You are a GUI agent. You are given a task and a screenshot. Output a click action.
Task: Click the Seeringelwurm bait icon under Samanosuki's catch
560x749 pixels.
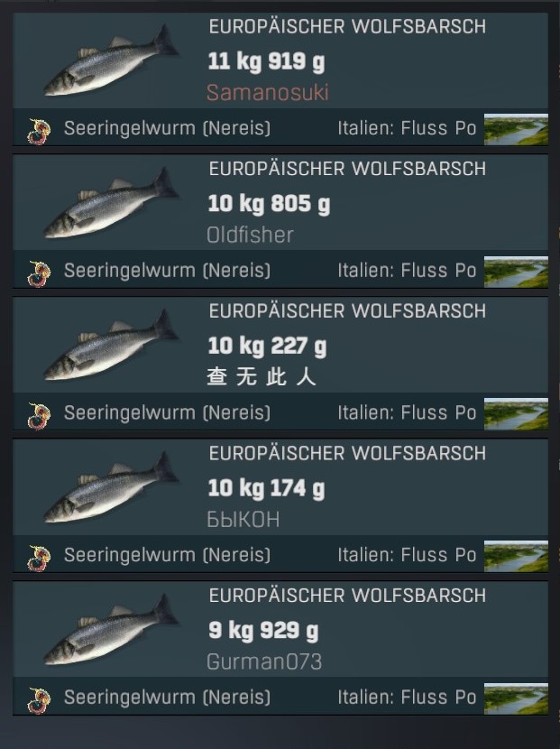[39, 132]
